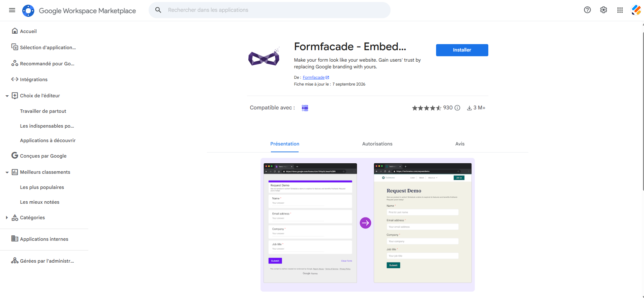Switch to the Autorisations tab

pyautogui.click(x=377, y=144)
